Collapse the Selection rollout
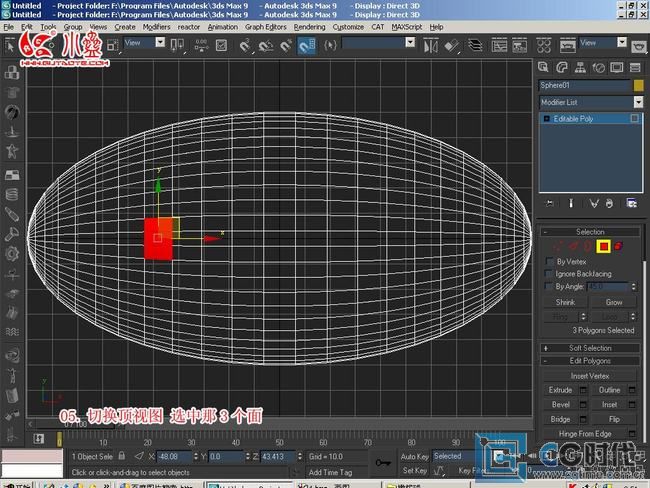The image size is (650, 488). coord(590,232)
